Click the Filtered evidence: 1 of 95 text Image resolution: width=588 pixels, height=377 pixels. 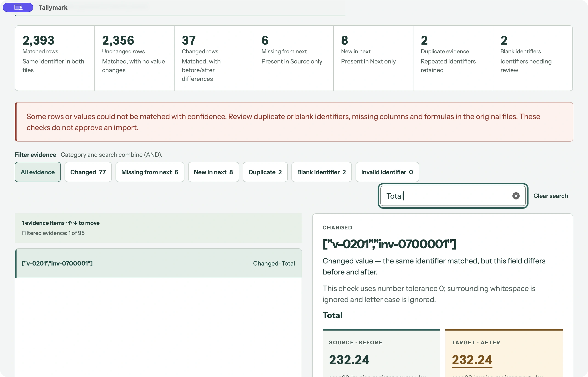tap(53, 233)
